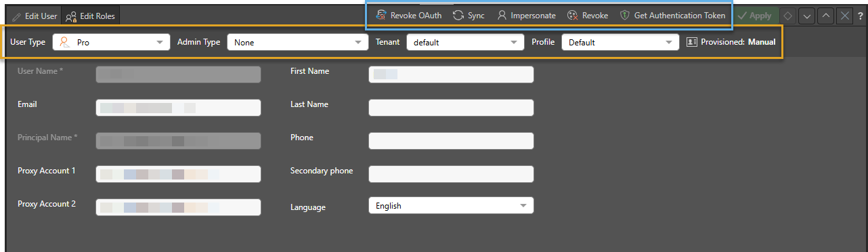
Task: Expand the Profile dropdown
Action: coord(620,42)
